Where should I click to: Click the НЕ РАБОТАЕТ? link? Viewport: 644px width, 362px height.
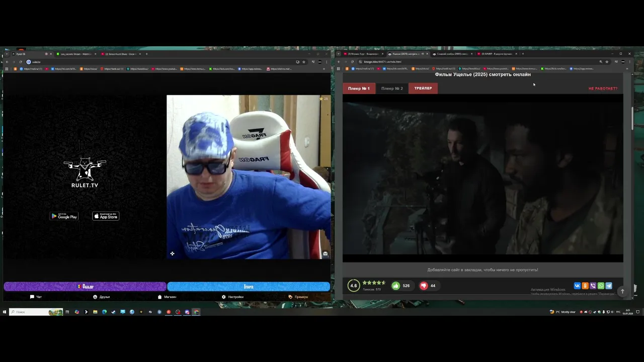pos(603,88)
